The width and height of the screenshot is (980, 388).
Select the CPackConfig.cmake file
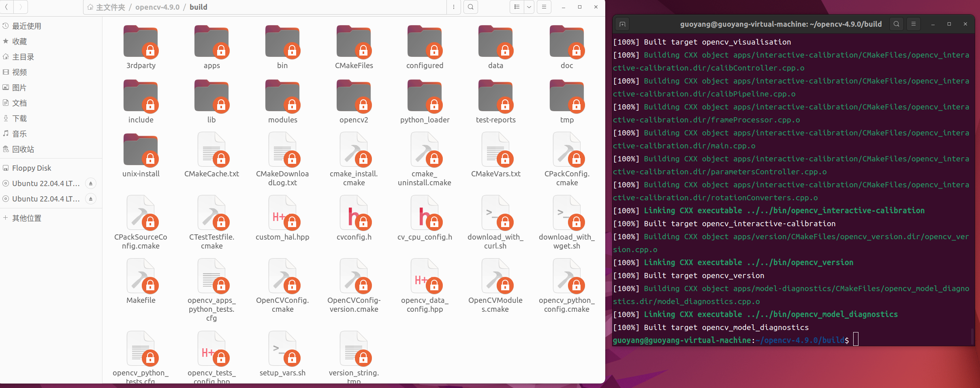pos(567,160)
